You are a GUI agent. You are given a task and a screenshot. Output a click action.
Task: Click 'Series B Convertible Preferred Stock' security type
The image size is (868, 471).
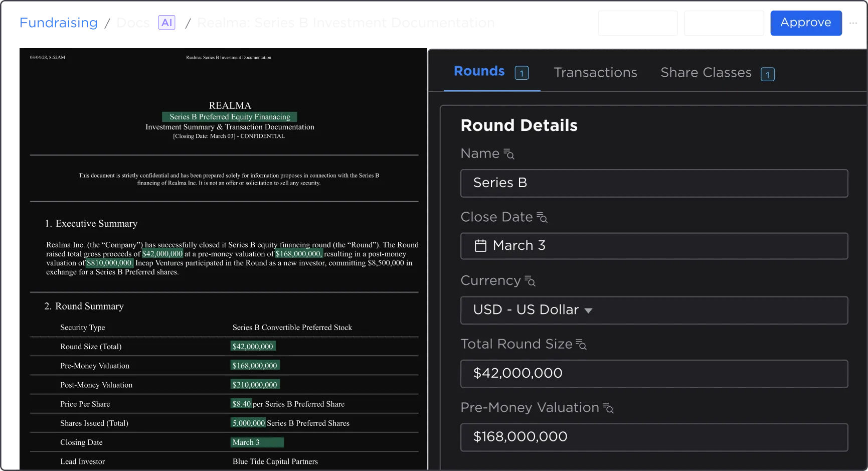coord(292,328)
